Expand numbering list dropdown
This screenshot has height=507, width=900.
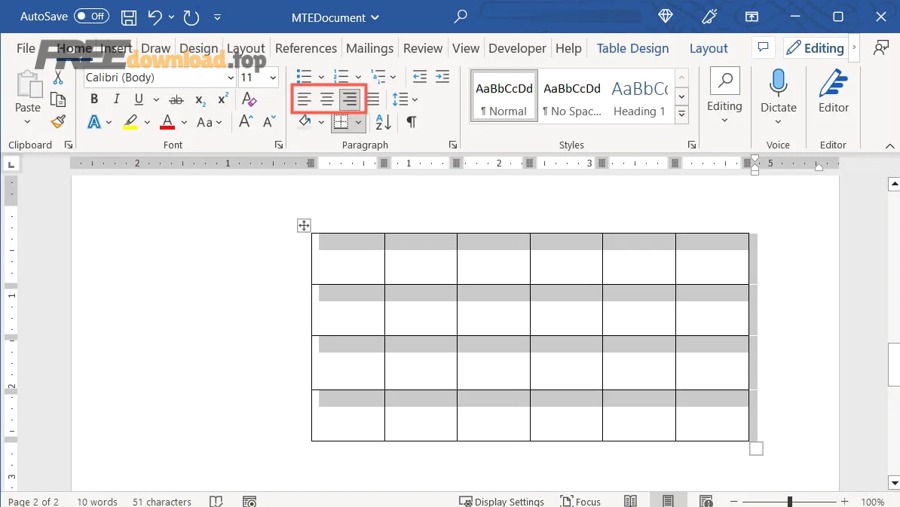tap(358, 77)
